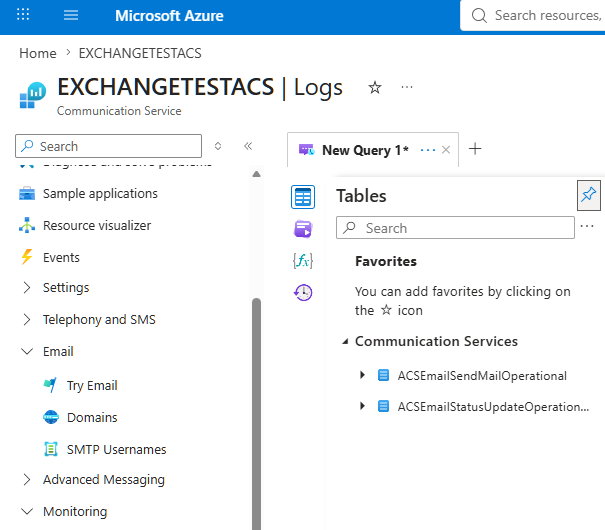Open Tables pane more options ellipsis

(x=587, y=226)
